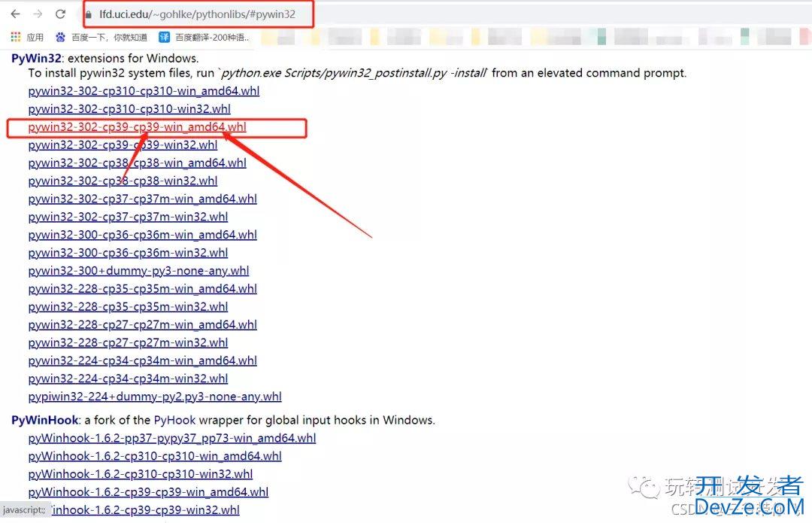
Task: Download pywin32-302-cp310-cp310-win32.whl
Action: pos(129,109)
